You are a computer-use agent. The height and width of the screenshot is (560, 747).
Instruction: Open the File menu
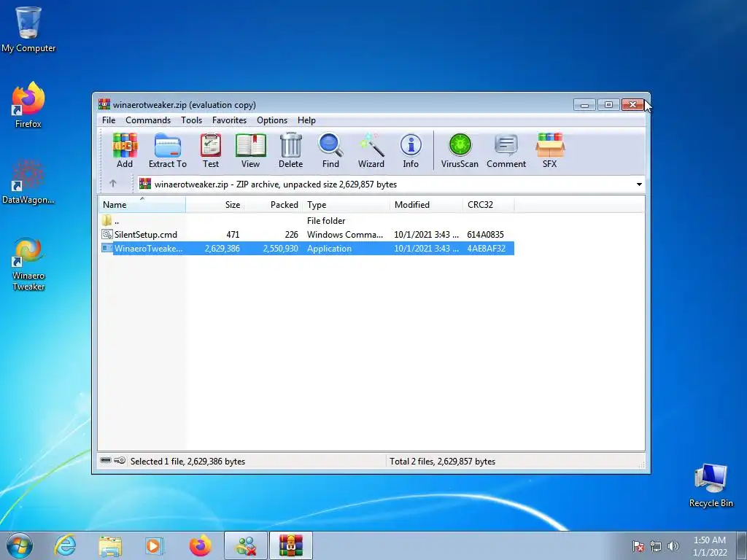click(109, 120)
